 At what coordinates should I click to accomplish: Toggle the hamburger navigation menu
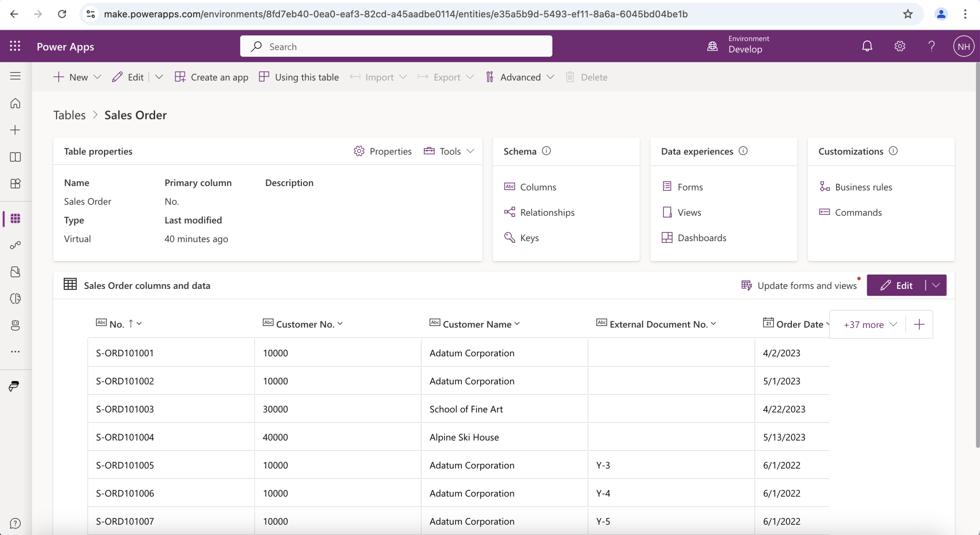[15, 76]
